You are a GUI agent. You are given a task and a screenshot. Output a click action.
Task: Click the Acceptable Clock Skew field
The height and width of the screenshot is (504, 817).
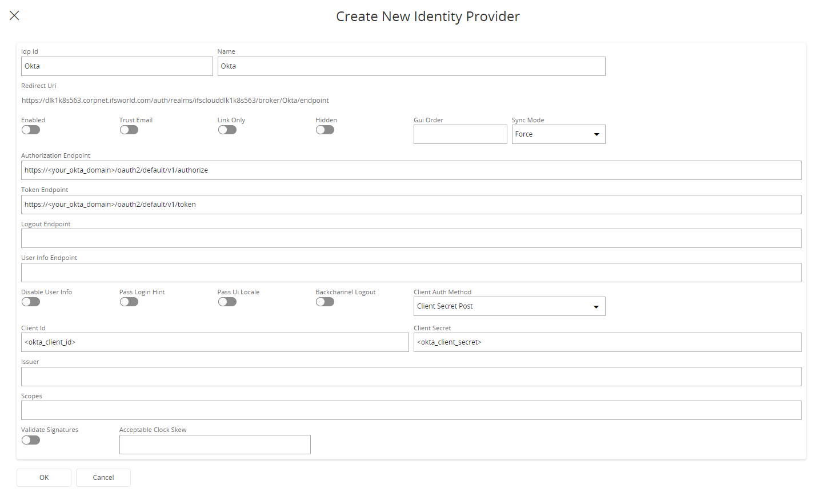(x=215, y=445)
